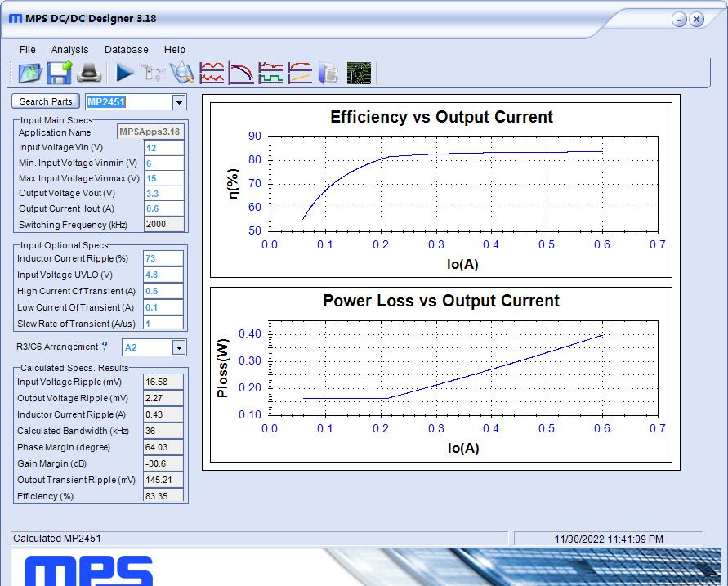This screenshot has height=586, width=728.
Task: Open the Help menu
Action: click(174, 50)
